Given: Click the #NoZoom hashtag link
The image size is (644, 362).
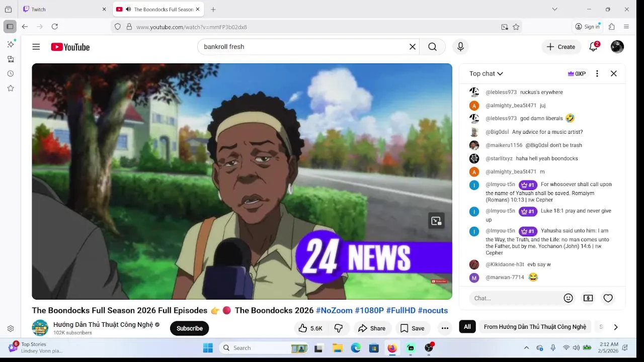Looking at the screenshot, I should 334,310.
